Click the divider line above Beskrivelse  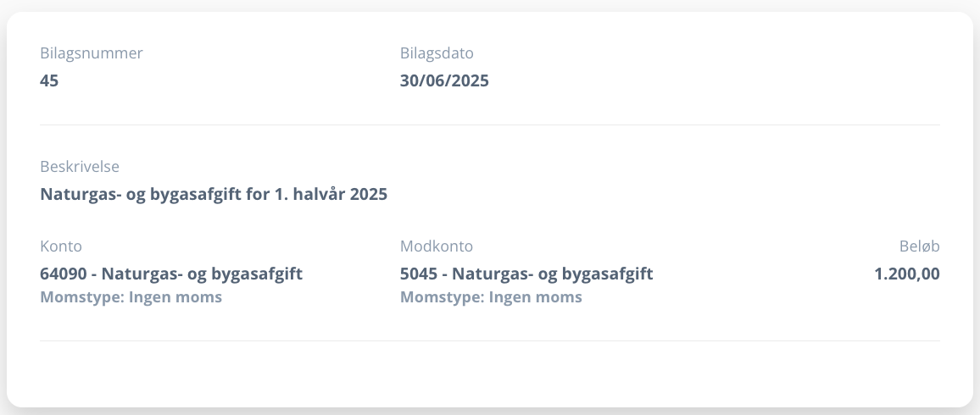tap(490, 125)
